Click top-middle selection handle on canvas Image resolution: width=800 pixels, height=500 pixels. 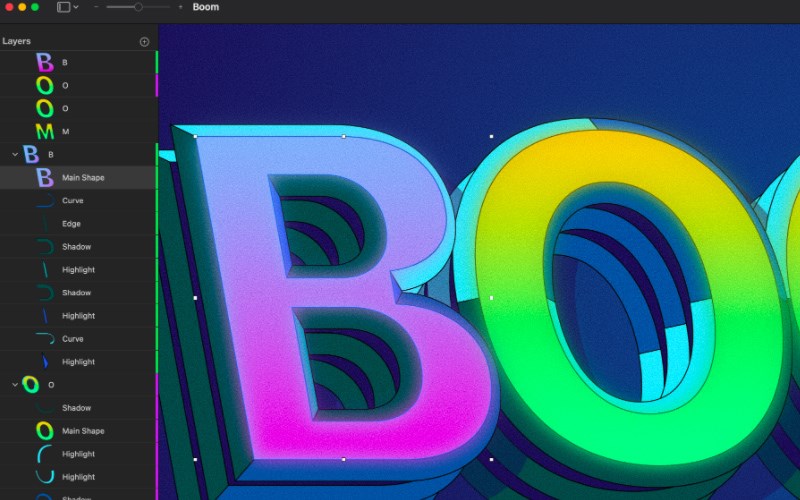click(x=343, y=137)
